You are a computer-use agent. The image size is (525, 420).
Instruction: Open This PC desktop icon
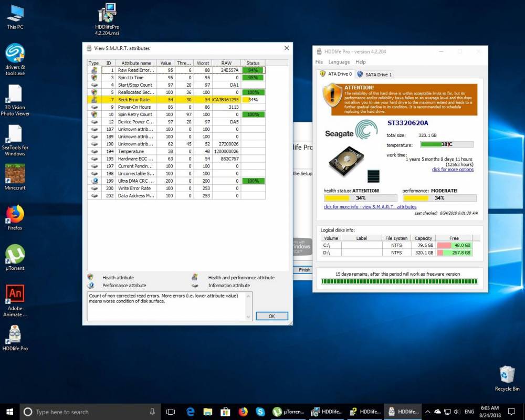[x=15, y=17]
